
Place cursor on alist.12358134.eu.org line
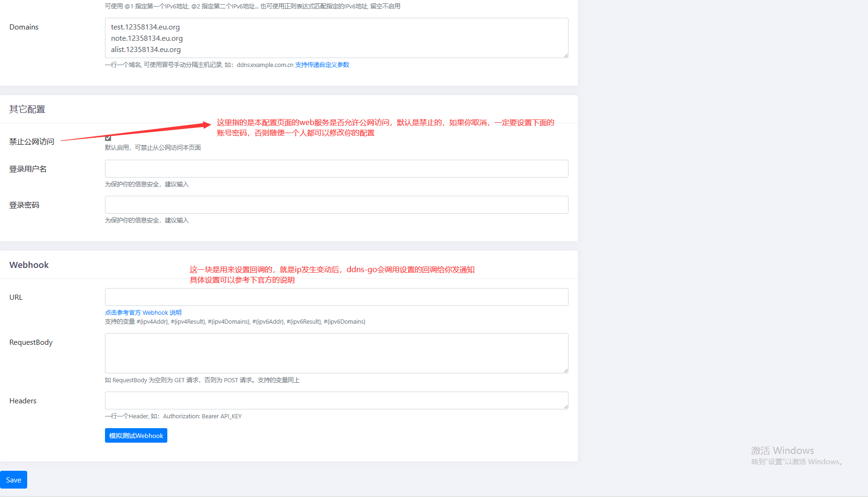point(146,50)
